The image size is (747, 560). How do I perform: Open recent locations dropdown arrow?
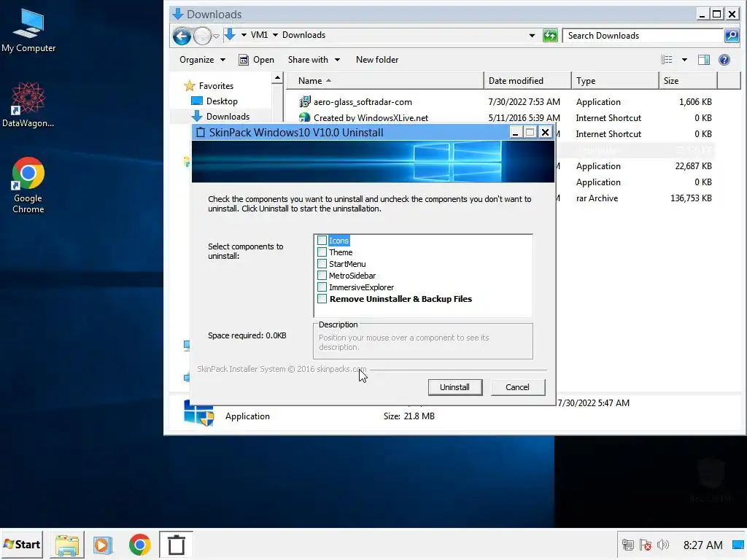[x=216, y=36]
